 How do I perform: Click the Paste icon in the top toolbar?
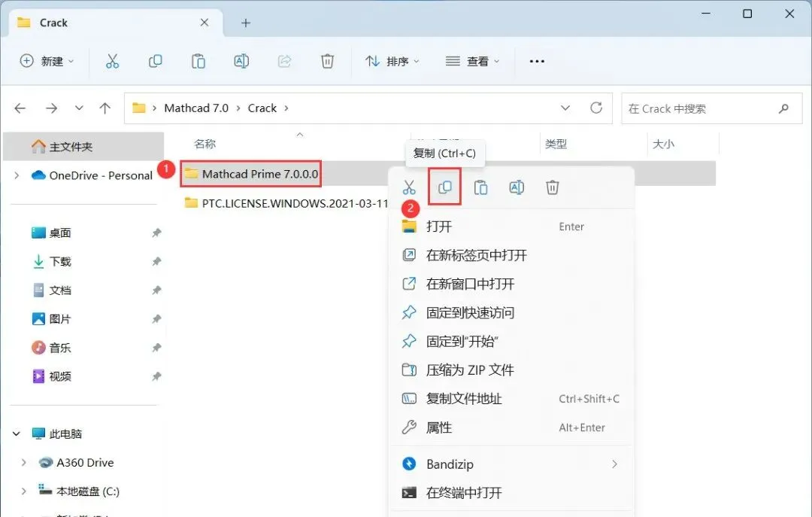[x=198, y=61]
